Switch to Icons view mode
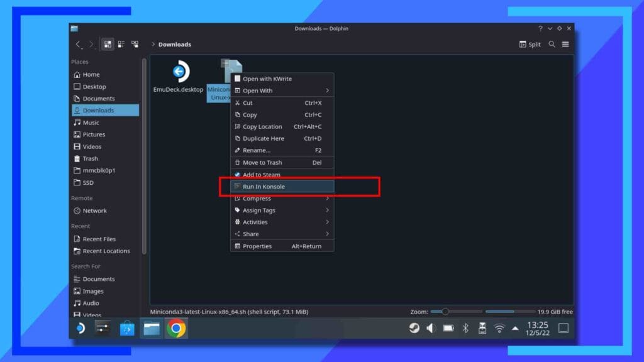 click(x=108, y=45)
